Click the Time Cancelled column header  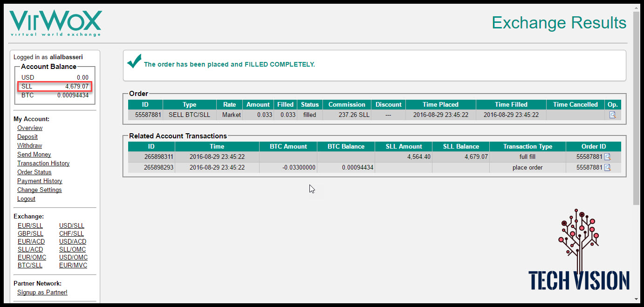[x=575, y=104]
